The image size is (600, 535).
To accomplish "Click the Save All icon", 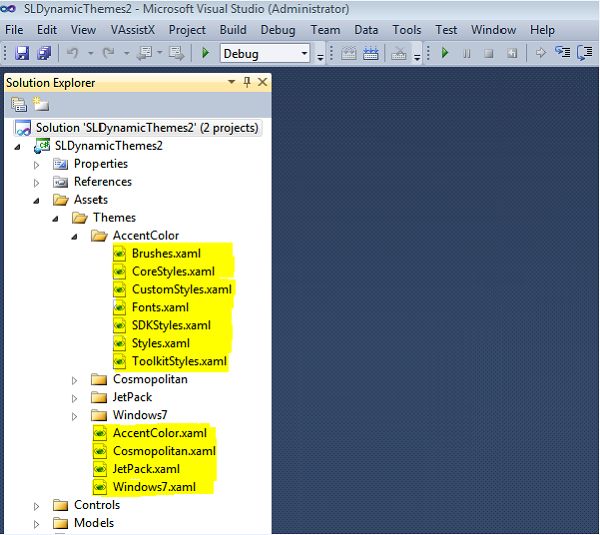I will (x=44, y=53).
